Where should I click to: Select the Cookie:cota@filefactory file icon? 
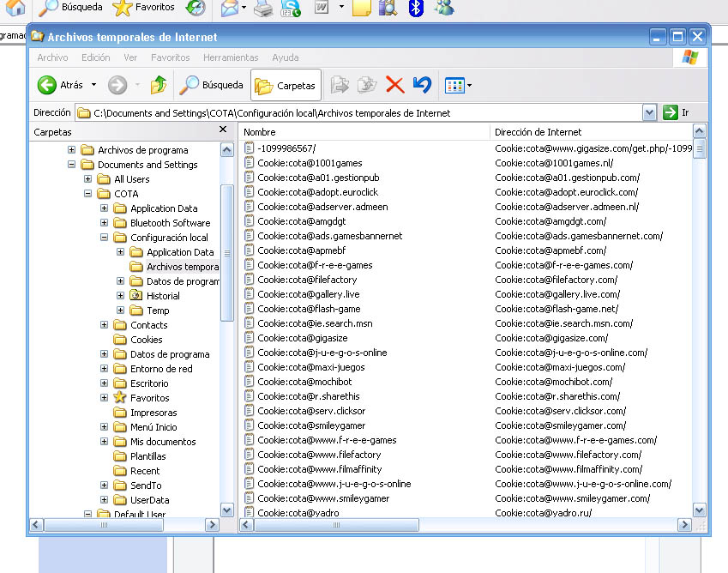250,280
